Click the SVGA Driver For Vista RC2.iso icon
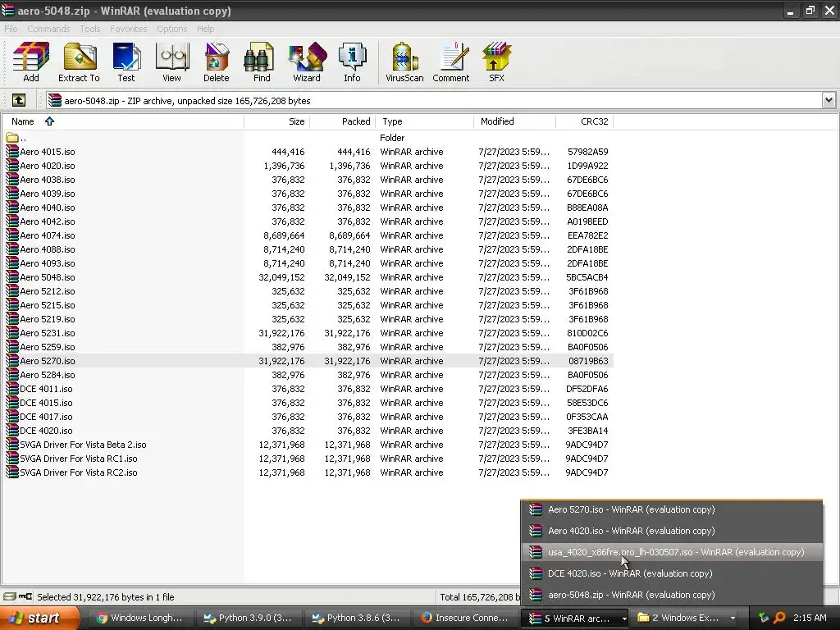This screenshot has width=840, height=630. 12,472
